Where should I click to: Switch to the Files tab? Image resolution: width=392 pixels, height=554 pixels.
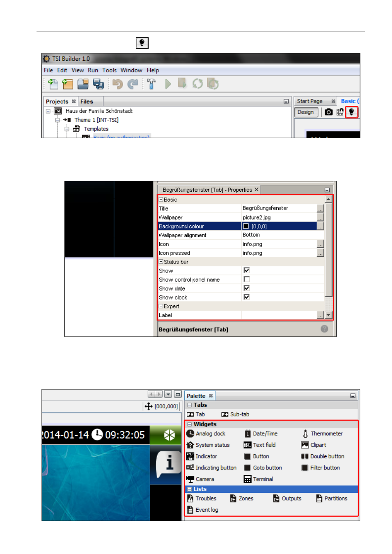[x=87, y=101]
